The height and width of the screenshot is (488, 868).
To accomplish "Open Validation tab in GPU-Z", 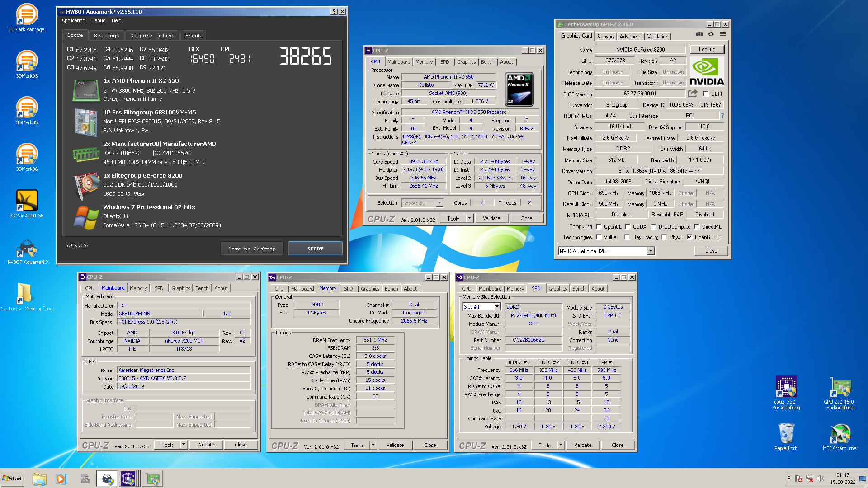I will click(x=657, y=37).
